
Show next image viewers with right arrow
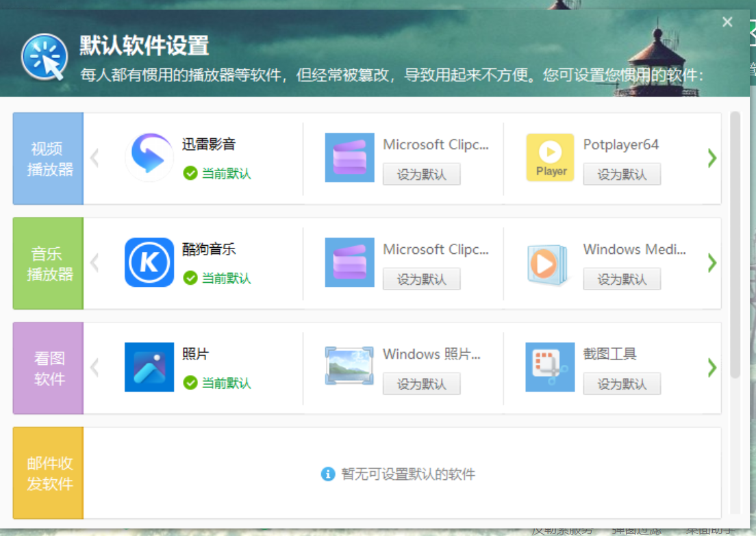711,368
